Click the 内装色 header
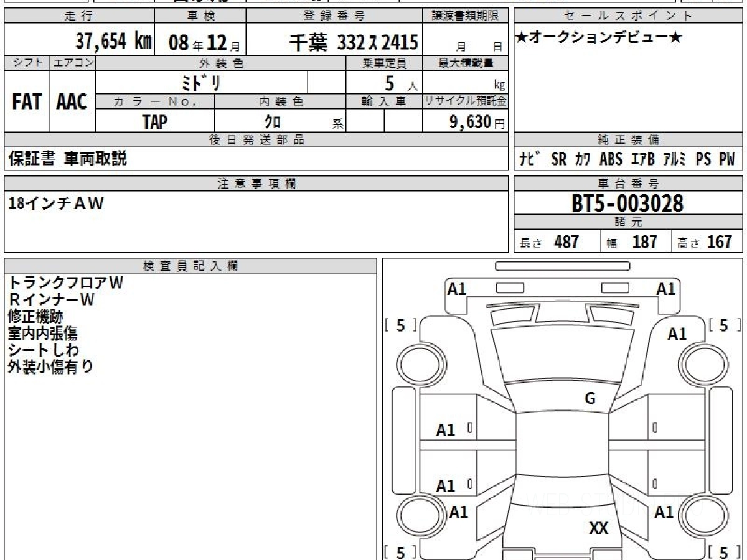The image size is (747, 560). tap(281, 101)
